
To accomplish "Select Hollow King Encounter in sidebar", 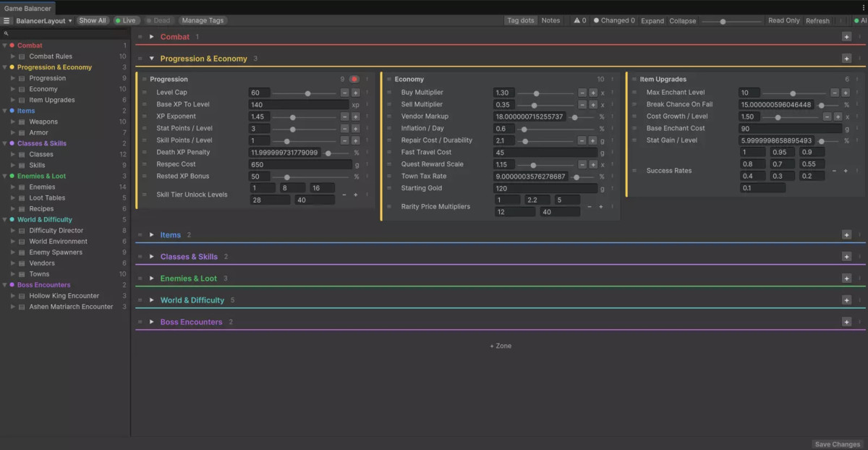I will point(65,296).
